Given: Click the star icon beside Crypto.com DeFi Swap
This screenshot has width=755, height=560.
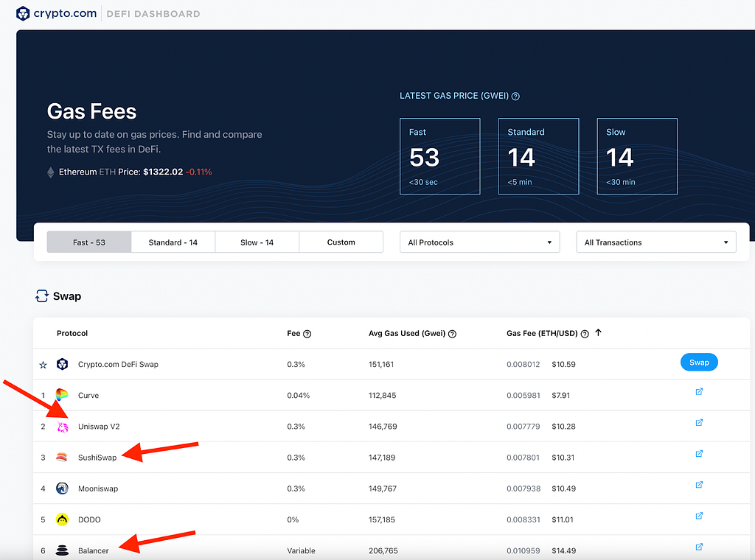Looking at the screenshot, I should [x=43, y=365].
